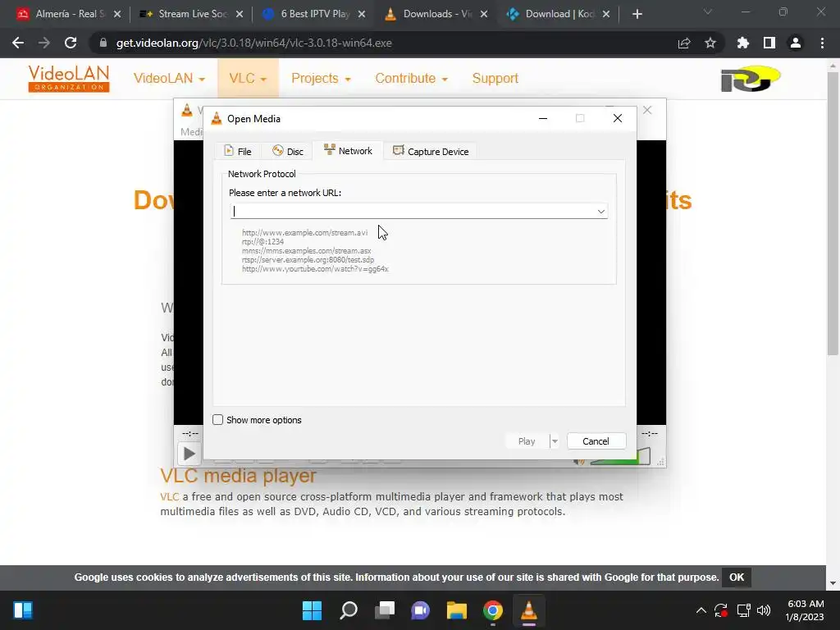Click the sponsor logo at page top right

pyautogui.click(x=751, y=79)
